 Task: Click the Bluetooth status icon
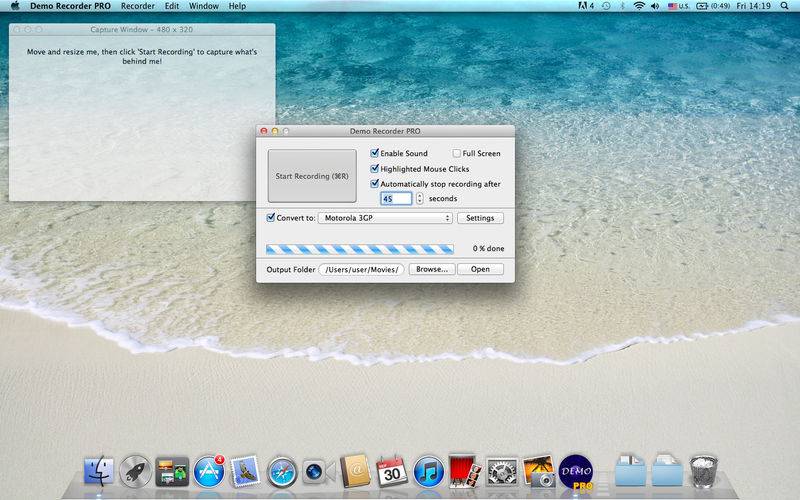(x=622, y=6)
